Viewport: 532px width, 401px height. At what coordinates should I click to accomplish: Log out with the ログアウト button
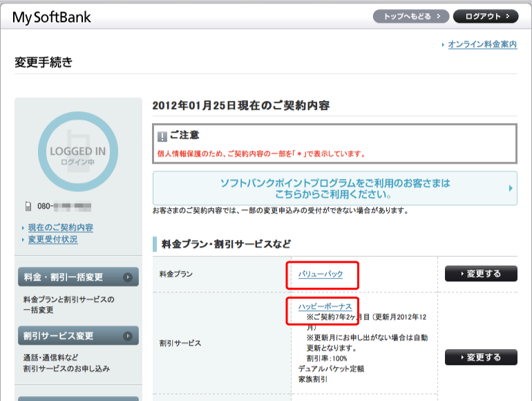[x=486, y=17]
